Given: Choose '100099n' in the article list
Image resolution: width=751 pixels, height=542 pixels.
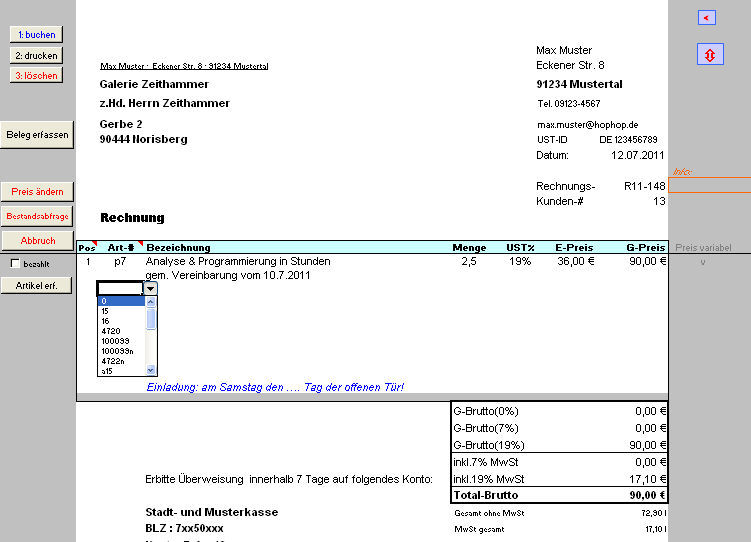Looking at the screenshot, I should pyautogui.click(x=117, y=350).
